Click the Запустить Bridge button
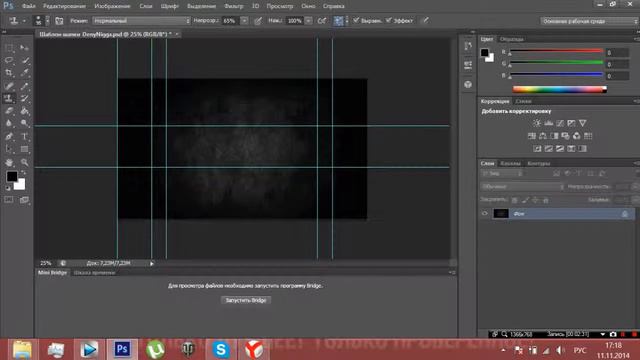 246,300
